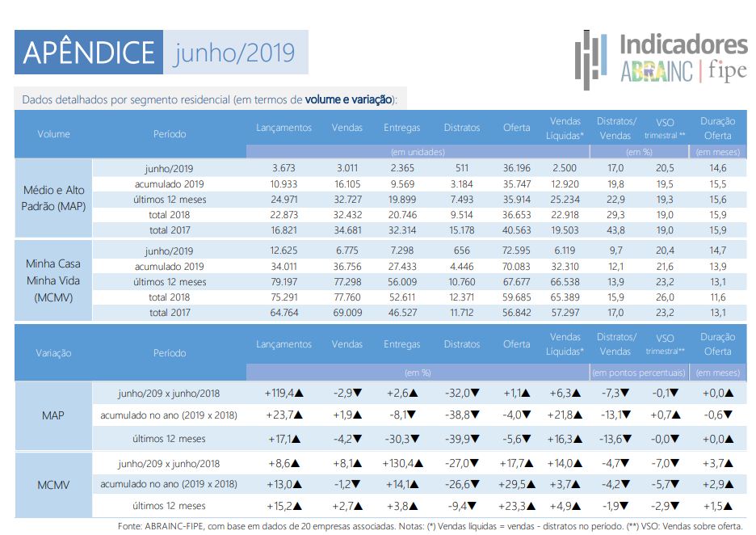The image size is (756, 535).
Task: Select the acumulado 2019 value 10.933
Action: click(283, 183)
